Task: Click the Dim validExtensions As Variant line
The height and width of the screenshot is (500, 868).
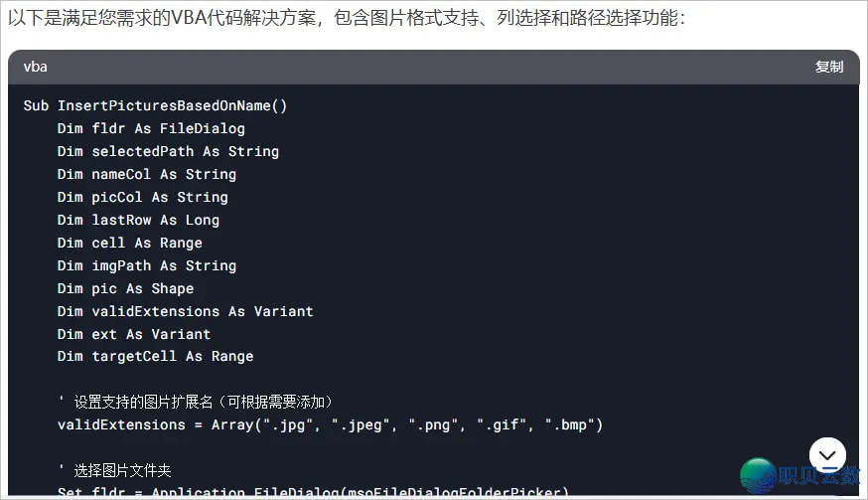Action: [x=186, y=311]
